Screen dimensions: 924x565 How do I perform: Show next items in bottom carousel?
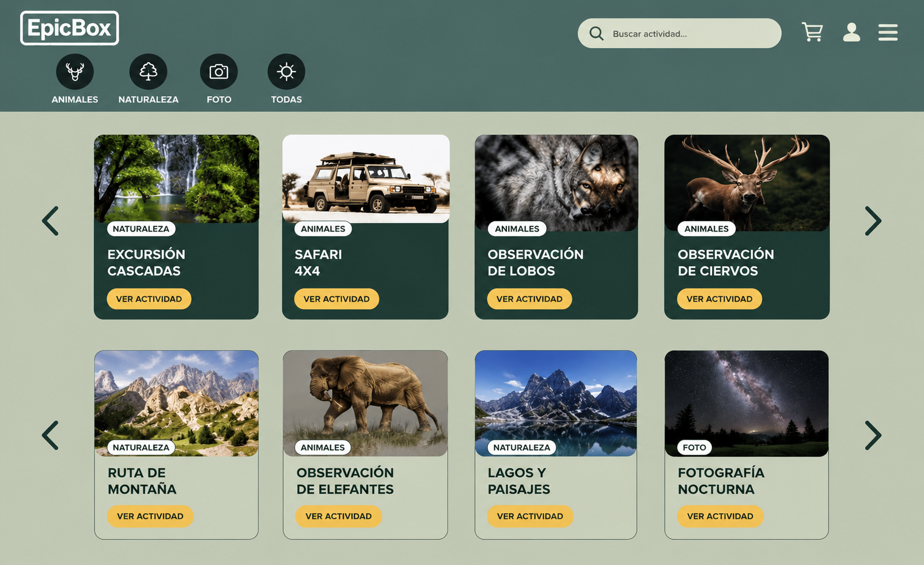[x=873, y=435]
